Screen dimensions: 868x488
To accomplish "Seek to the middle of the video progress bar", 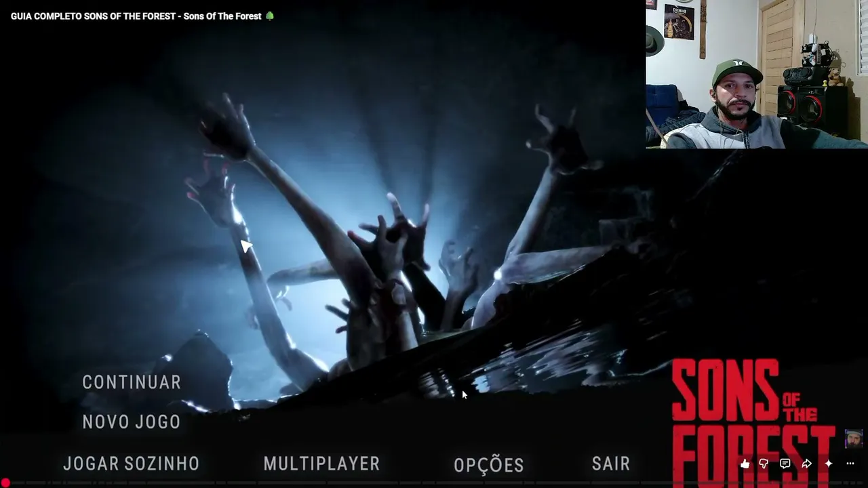I will tap(434, 483).
